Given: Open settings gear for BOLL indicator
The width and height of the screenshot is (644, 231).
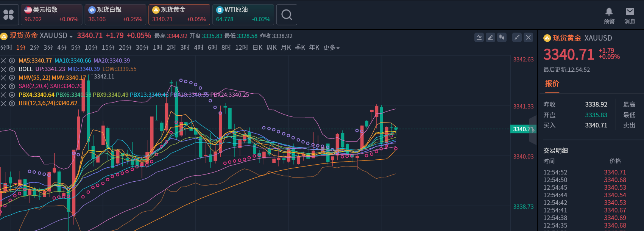Looking at the screenshot, I should [12, 69].
